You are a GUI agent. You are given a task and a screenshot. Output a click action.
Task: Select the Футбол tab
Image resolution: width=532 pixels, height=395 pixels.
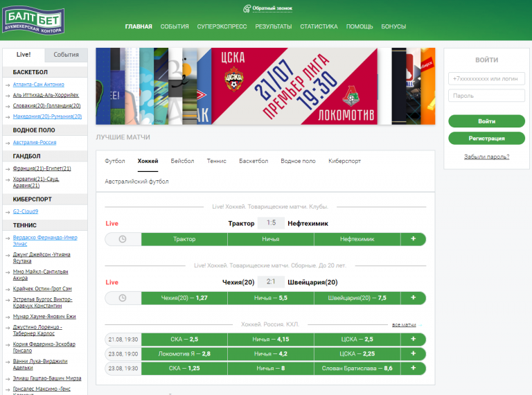[x=115, y=161]
